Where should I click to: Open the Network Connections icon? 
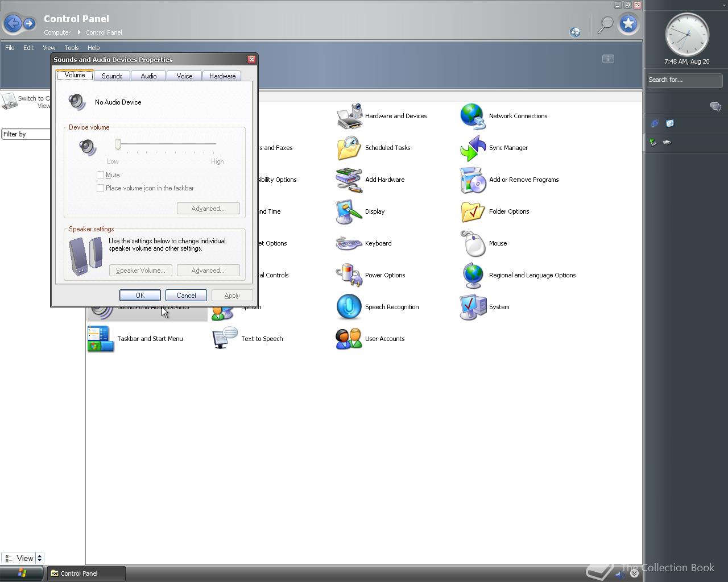point(473,116)
